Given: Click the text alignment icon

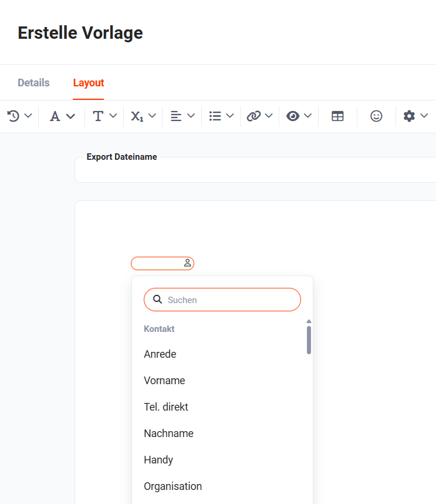Looking at the screenshot, I should (x=176, y=116).
